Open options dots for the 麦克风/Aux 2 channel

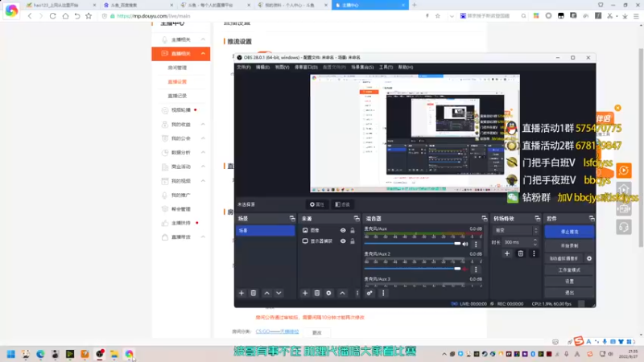[476, 269]
